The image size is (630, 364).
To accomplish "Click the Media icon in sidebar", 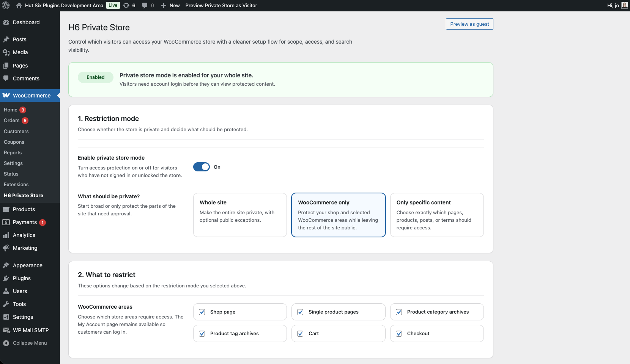I will click(x=6, y=52).
